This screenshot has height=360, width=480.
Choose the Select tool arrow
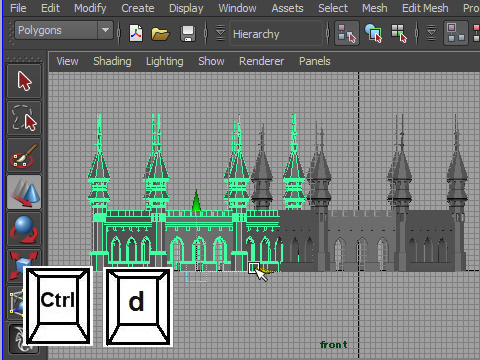pos(24,81)
